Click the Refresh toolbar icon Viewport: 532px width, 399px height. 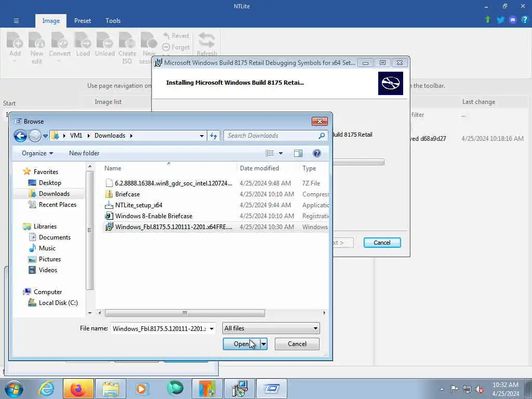pos(207,44)
